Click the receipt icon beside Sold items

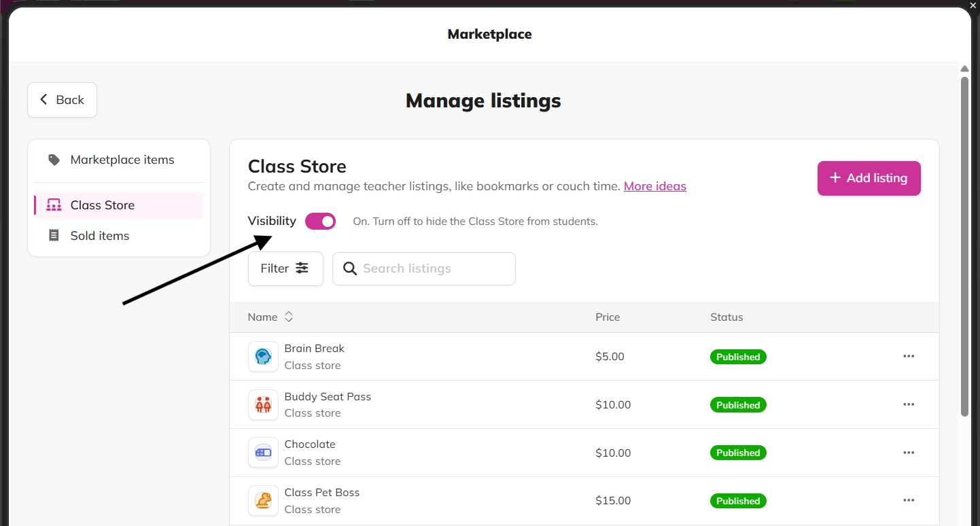pyautogui.click(x=54, y=236)
